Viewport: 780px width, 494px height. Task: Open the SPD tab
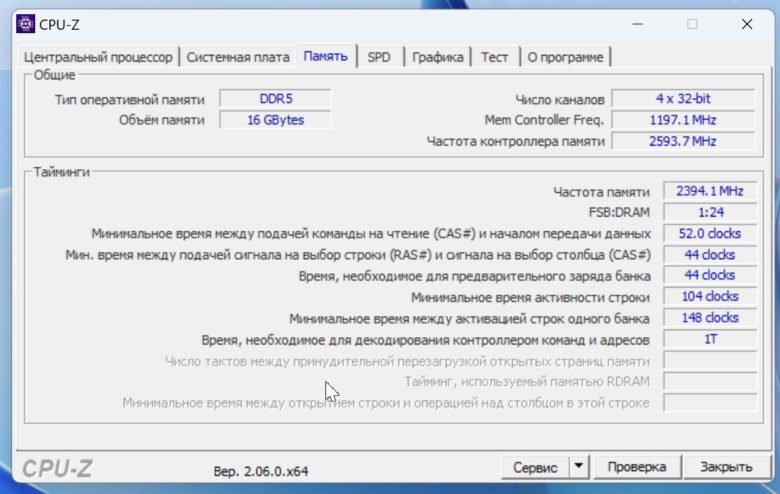[x=379, y=57]
